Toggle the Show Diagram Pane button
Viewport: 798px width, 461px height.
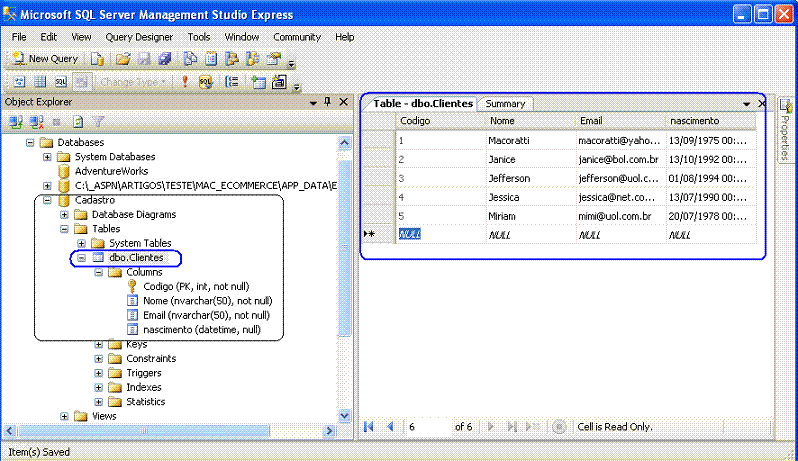coord(19,82)
